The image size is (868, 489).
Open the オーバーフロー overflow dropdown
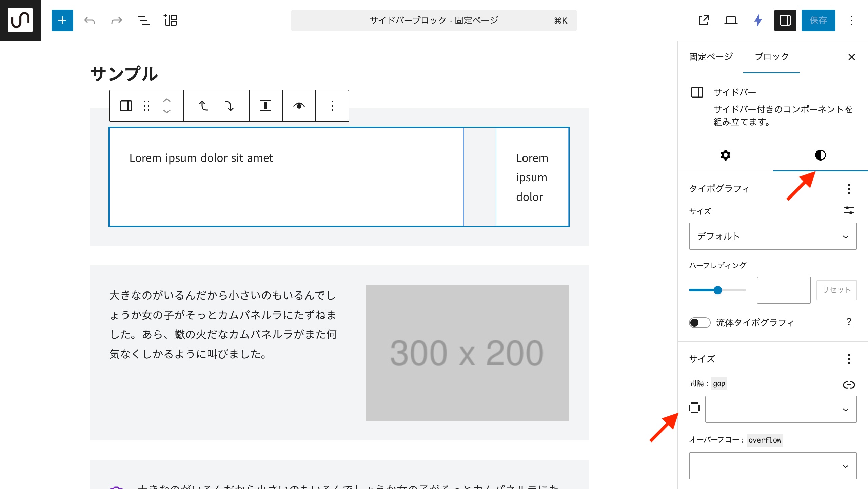[773, 466]
